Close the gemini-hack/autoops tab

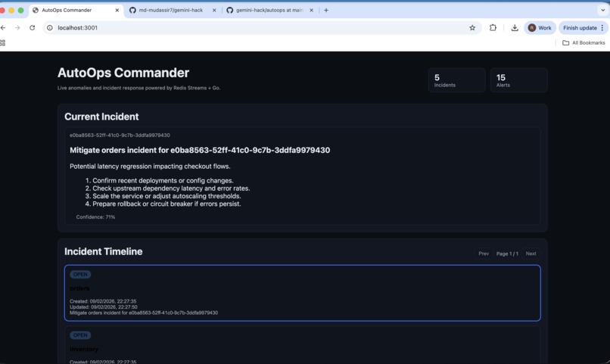pos(311,10)
